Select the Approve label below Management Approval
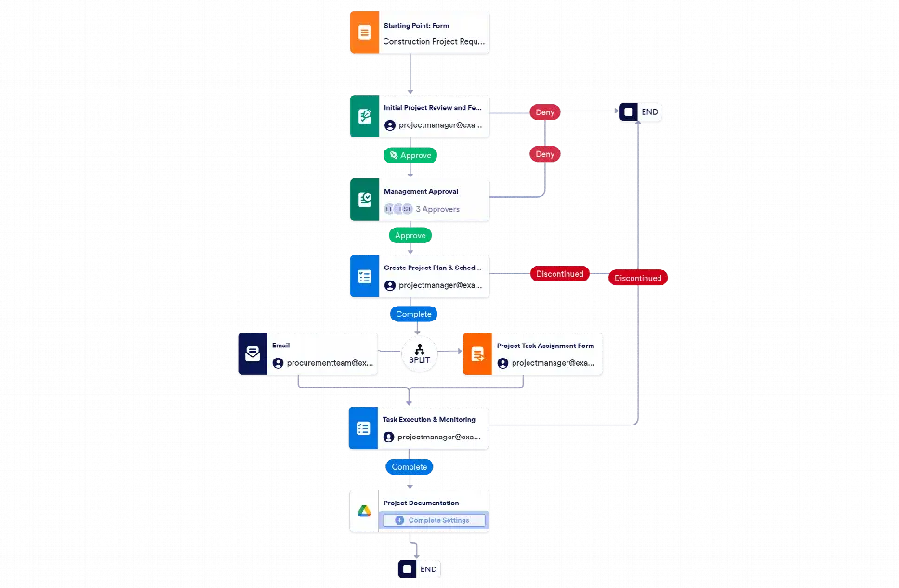This screenshot has width=899, height=588. tap(410, 235)
